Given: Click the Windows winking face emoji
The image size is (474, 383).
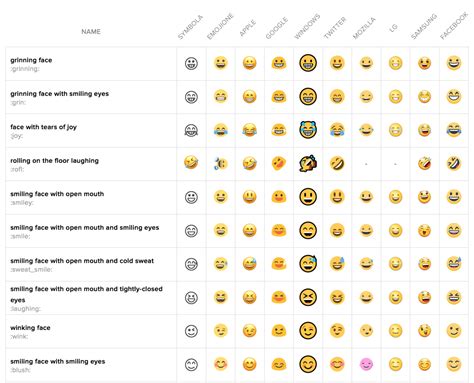Looking at the screenshot, I should pos(308,331).
